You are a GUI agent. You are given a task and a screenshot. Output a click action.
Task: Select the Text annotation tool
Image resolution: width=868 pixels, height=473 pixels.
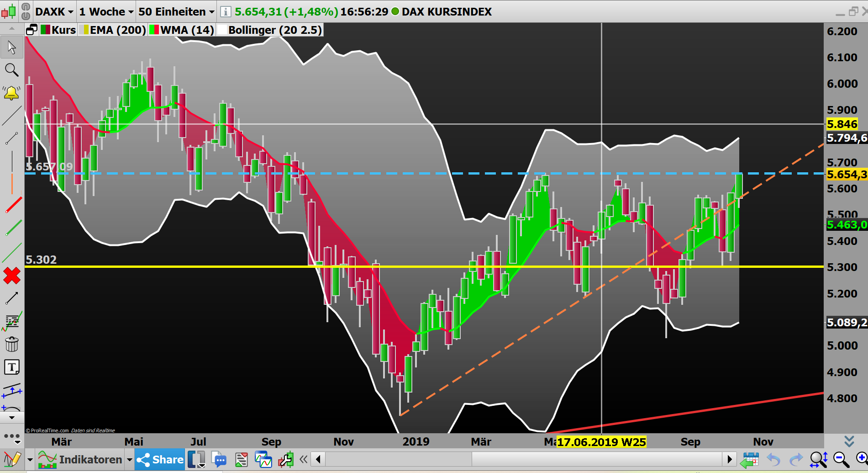pyautogui.click(x=11, y=367)
